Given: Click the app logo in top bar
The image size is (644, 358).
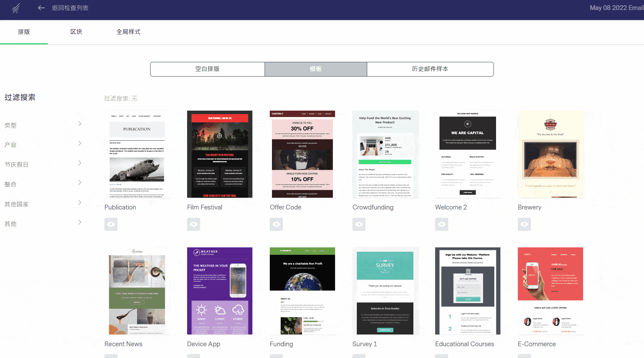Looking at the screenshot, I should 16,8.
